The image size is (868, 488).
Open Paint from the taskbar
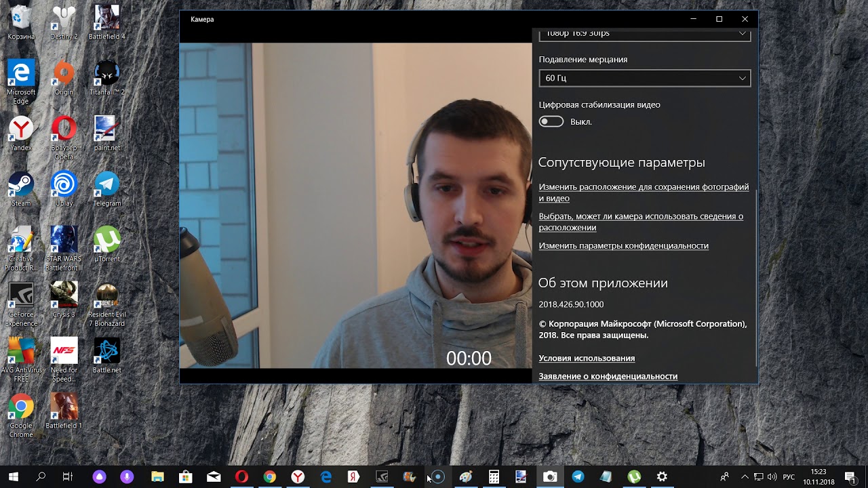pyautogui.click(x=465, y=477)
